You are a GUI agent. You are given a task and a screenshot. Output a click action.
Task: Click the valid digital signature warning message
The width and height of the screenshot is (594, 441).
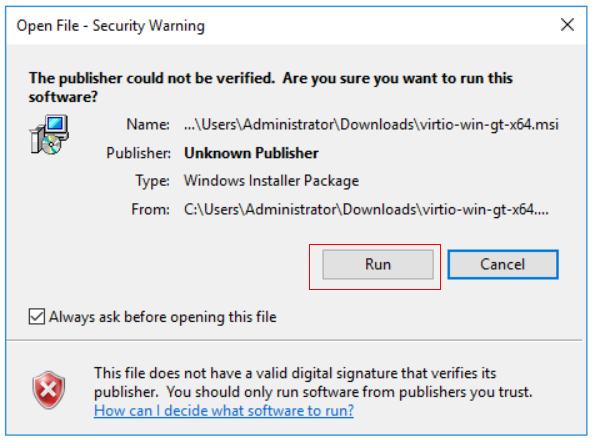point(313,382)
